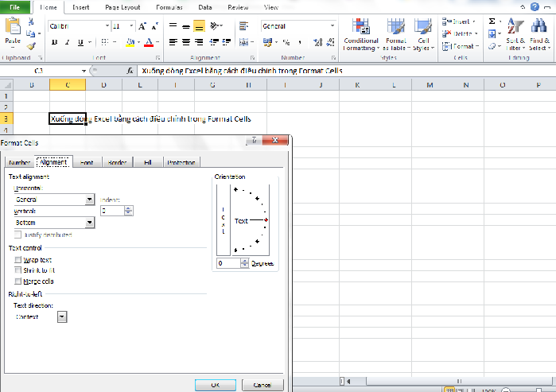The width and height of the screenshot is (556, 392).
Task: Click OK in Format Cells dialog
Action: (x=216, y=385)
